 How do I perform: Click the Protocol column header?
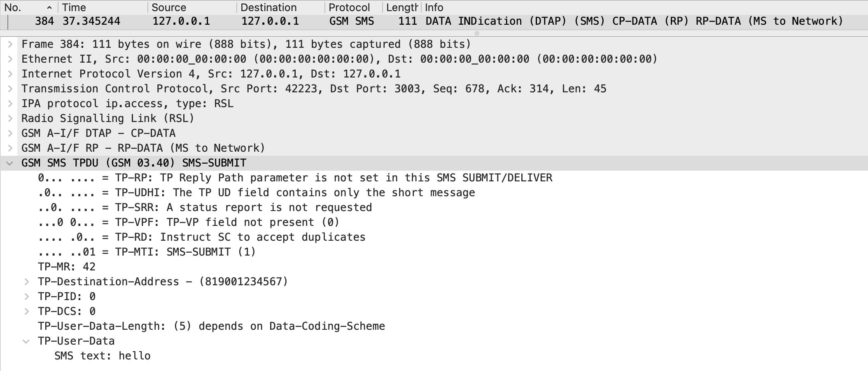click(x=349, y=7)
